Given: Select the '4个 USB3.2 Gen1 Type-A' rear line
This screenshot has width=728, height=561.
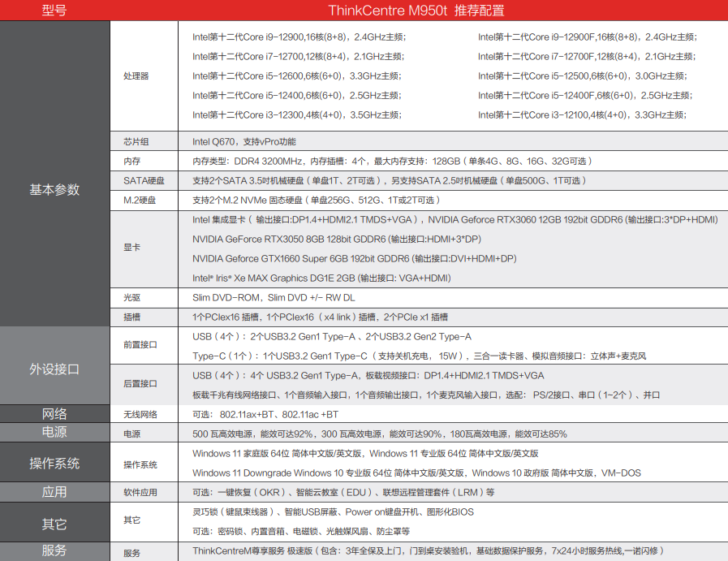Looking at the screenshot, I should pos(368,376).
